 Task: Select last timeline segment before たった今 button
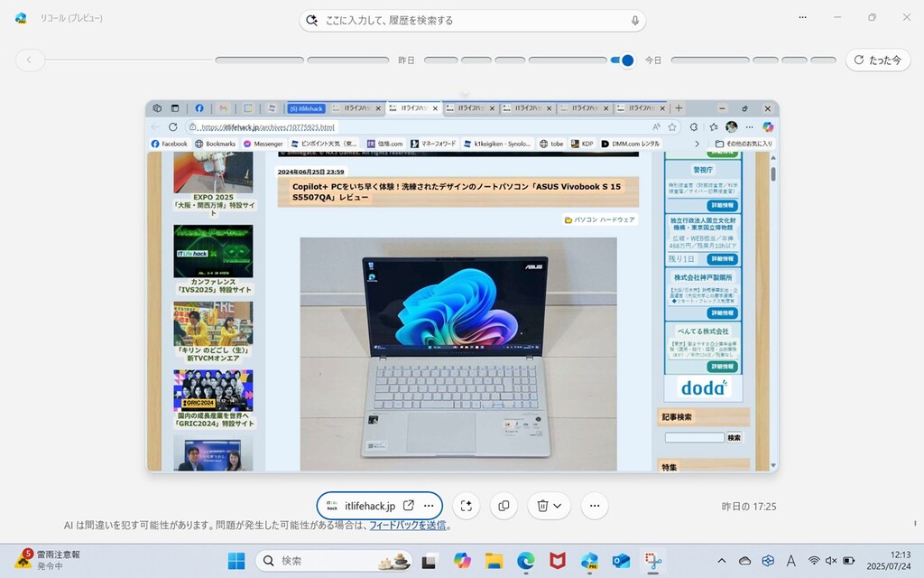point(823,61)
